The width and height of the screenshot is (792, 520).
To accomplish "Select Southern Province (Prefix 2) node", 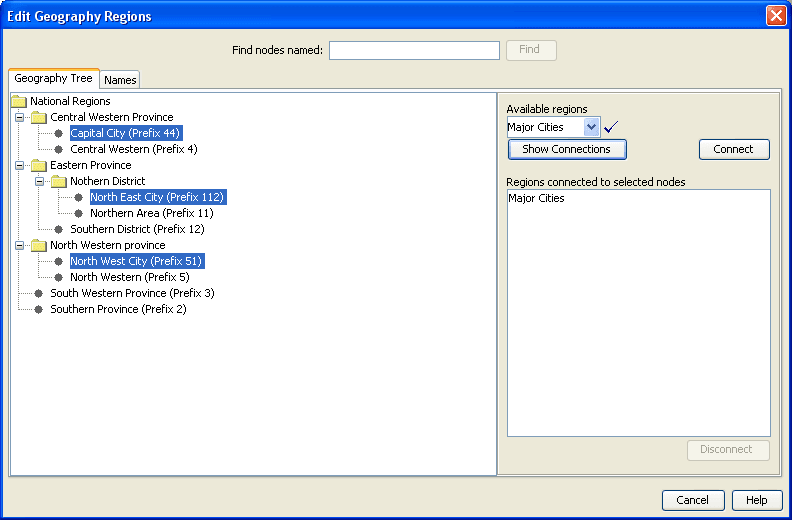I will 118,309.
